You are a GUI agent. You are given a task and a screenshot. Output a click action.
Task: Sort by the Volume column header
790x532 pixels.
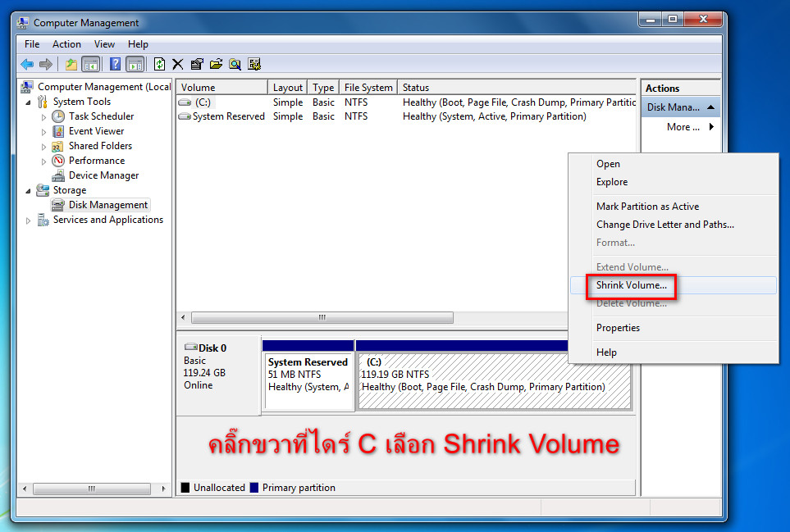point(221,88)
